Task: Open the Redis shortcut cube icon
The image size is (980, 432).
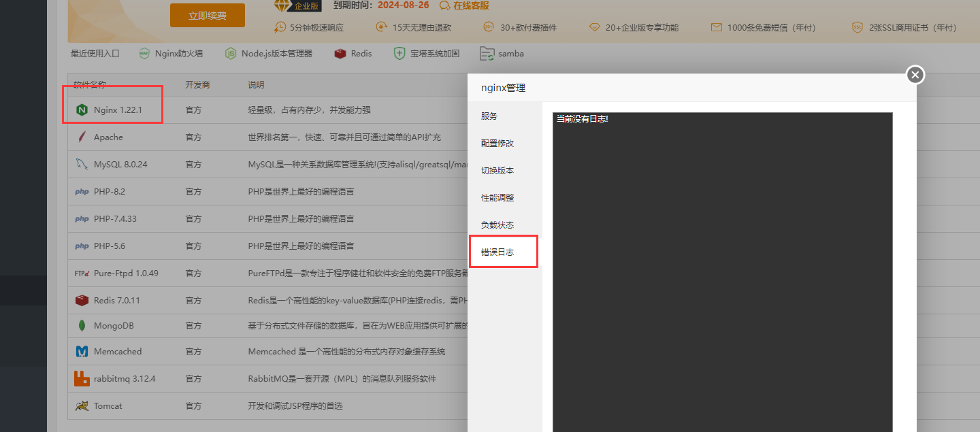Action: click(x=340, y=53)
